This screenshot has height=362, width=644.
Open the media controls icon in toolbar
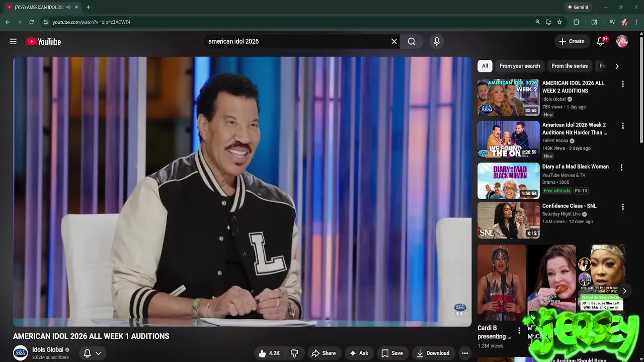(x=612, y=22)
